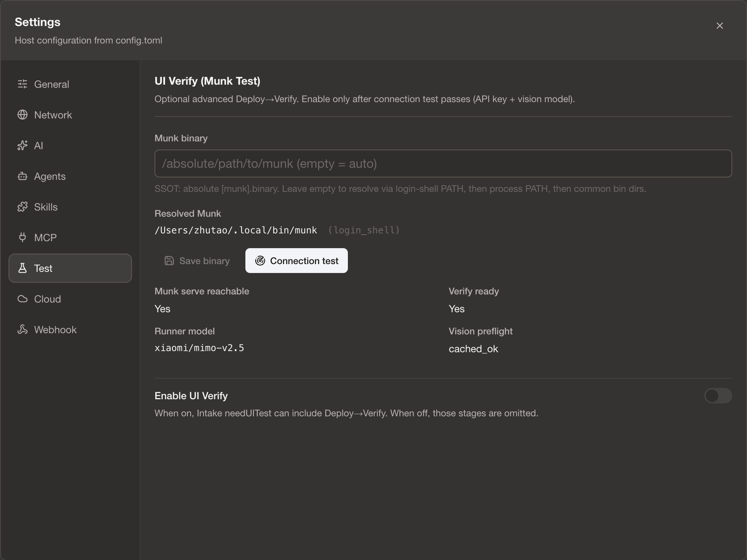747x560 pixels.
Task: Click the Skills puzzle icon
Action: [x=23, y=207]
